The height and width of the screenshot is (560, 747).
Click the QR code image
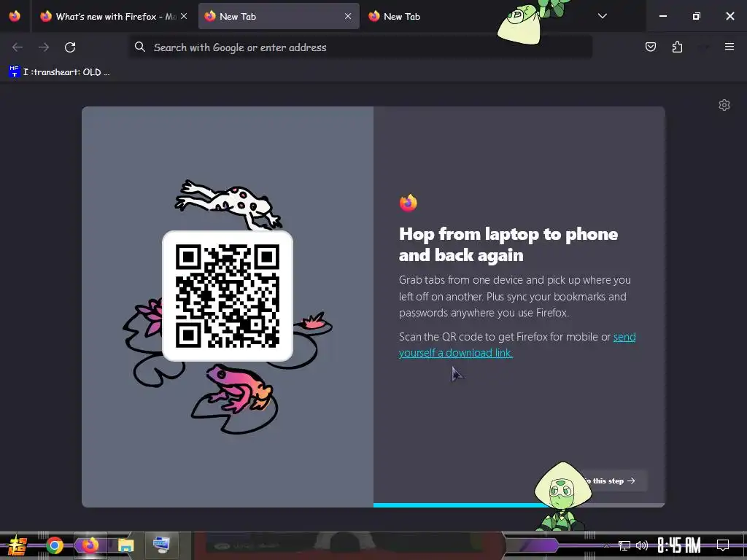(228, 296)
